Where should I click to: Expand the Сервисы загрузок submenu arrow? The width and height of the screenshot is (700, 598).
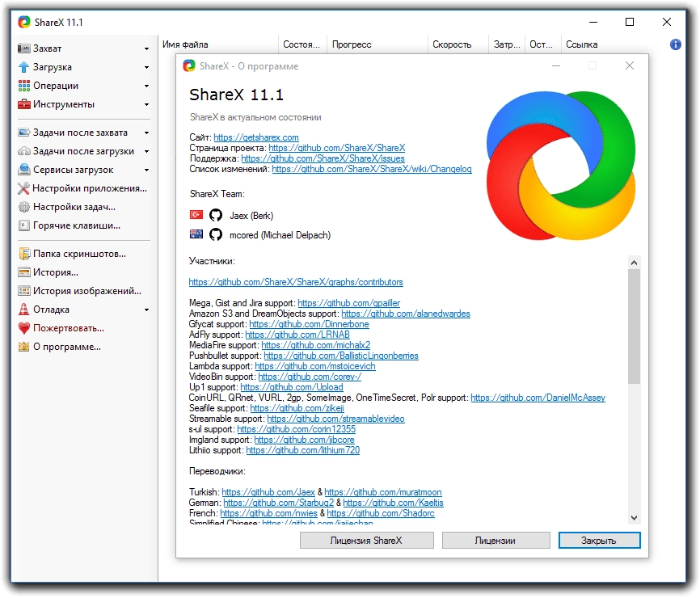(x=146, y=170)
